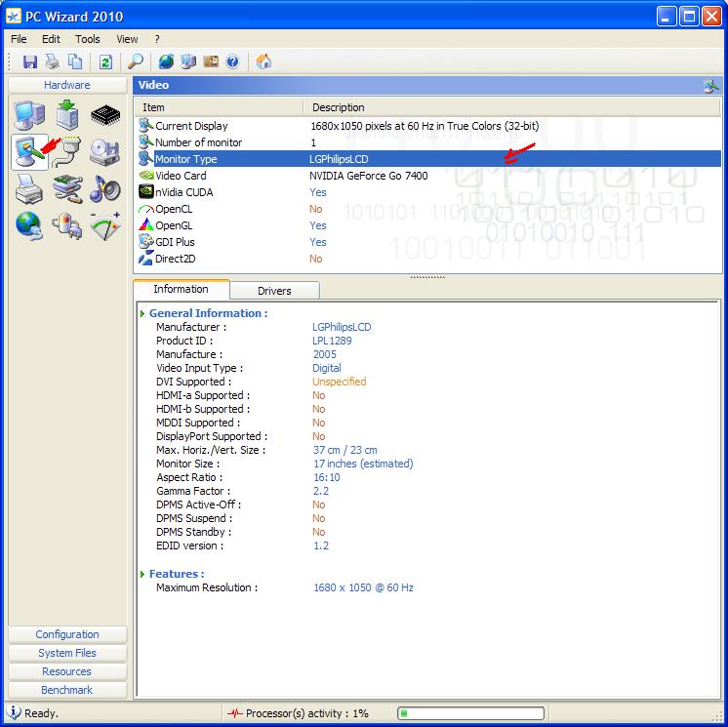
Task: Open the System Files category
Action: point(67,653)
